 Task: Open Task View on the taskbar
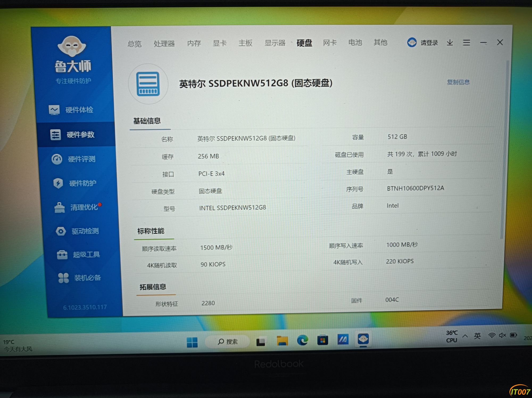tap(261, 341)
